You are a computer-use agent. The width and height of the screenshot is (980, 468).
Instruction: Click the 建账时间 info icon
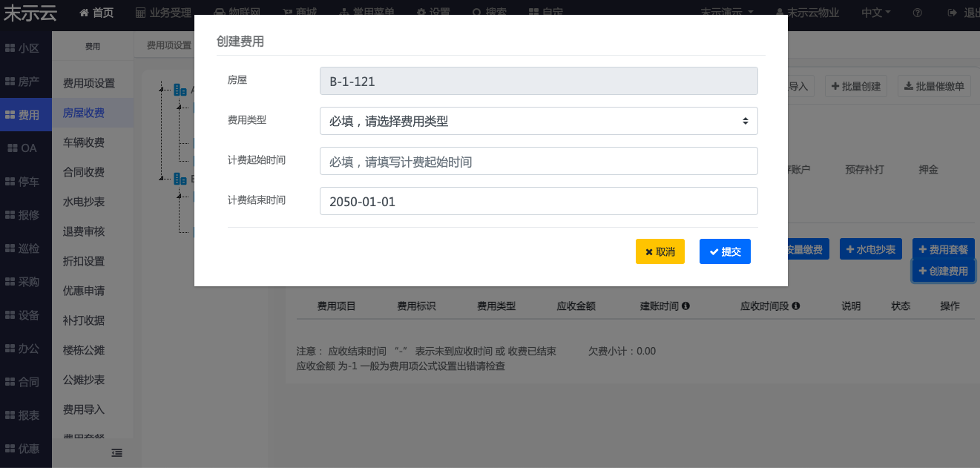point(685,306)
